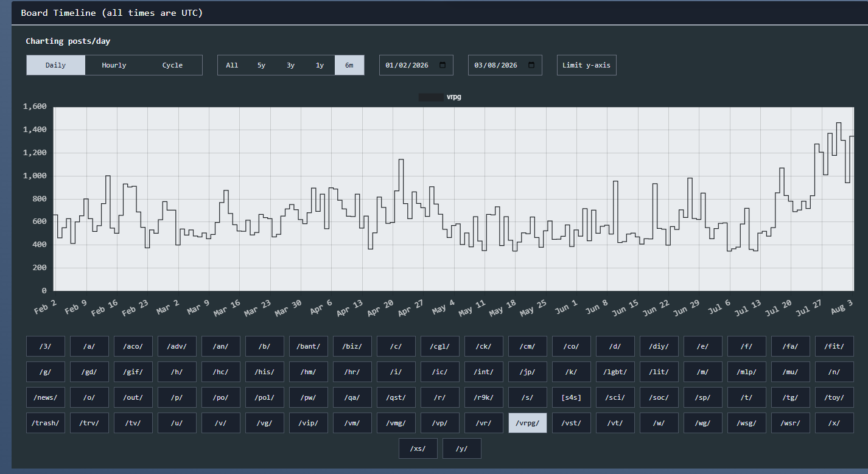Select the /g/ board
The width and height of the screenshot is (868, 474).
46,372
